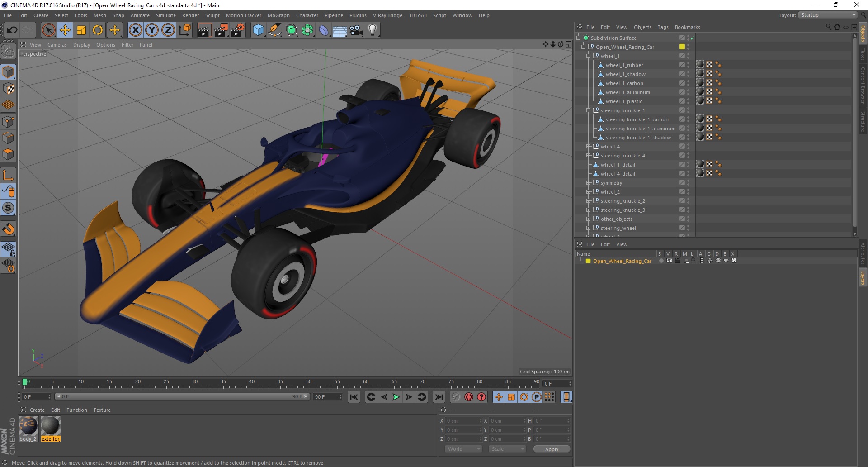This screenshot has width=868, height=467.
Task: Open the MoGraph menu
Action: click(278, 15)
